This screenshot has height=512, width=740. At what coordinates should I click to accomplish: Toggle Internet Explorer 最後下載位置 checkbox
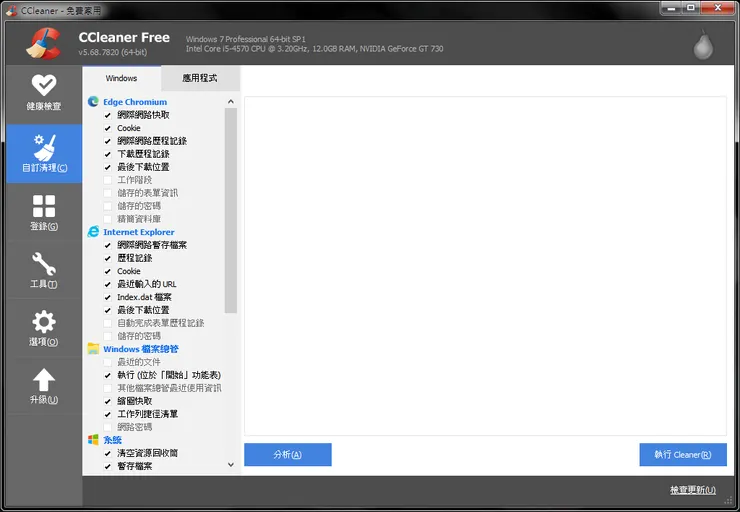(108, 310)
